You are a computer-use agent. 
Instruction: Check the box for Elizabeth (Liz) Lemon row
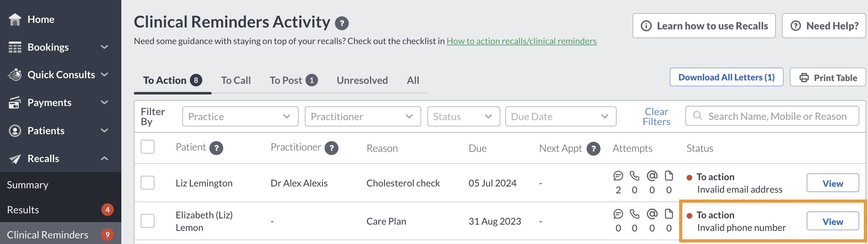(148, 221)
